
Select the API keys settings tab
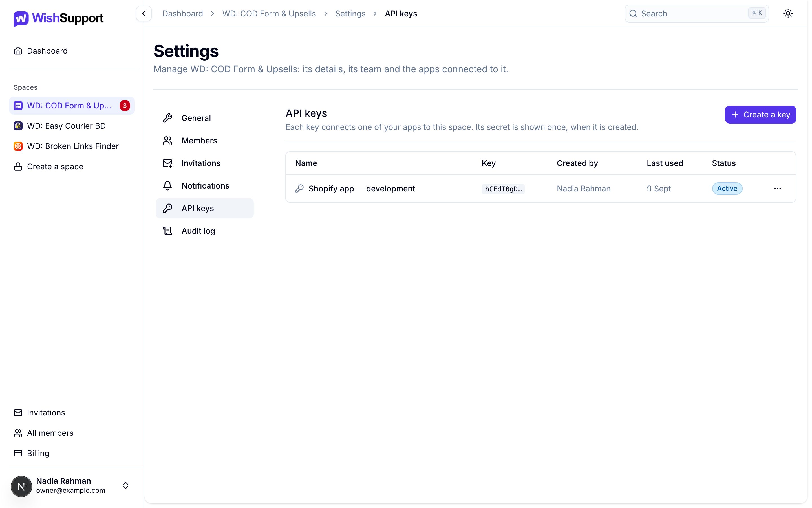(x=205, y=208)
